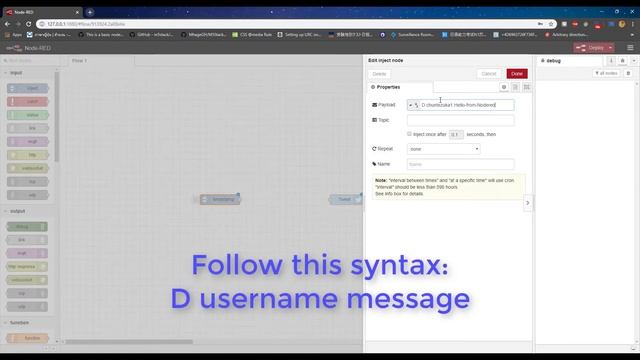The height and width of the screenshot is (360, 640).
Task: Select the input websocket node in the palette
Action: click(x=28, y=168)
